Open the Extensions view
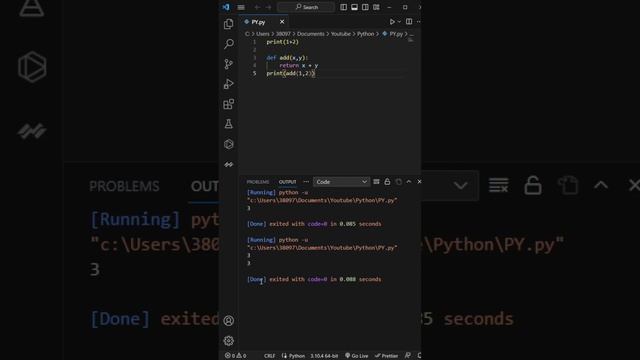The height and width of the screenshot is (360, 640). click(x=229, y=104)
